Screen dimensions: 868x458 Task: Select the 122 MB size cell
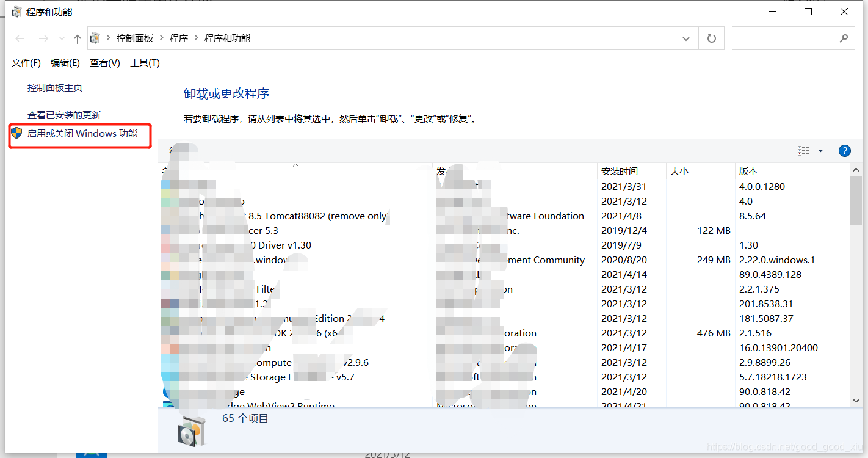pyautogui.click(x=714, y=230)
